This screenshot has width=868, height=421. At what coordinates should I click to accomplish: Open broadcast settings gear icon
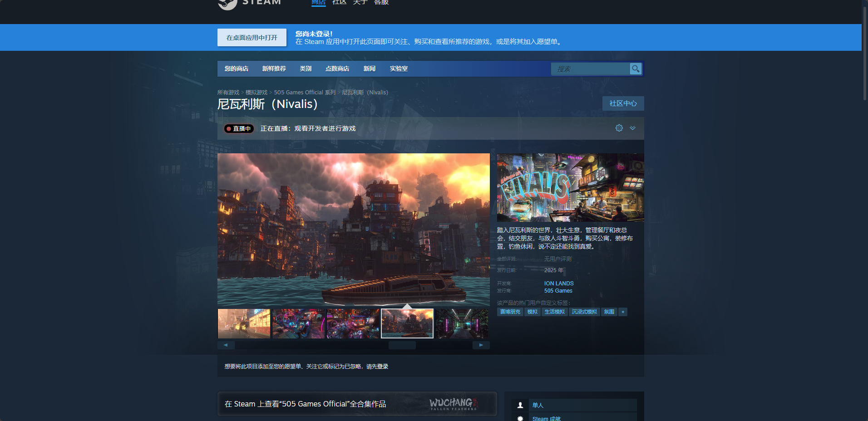(x=619, y=128)
